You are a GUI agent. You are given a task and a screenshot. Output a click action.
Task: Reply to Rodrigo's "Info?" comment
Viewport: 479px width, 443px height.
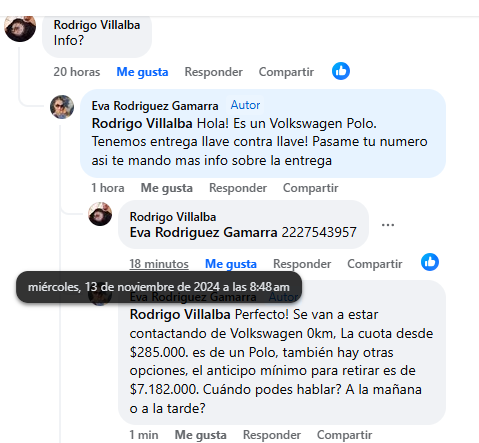point(214,72)
